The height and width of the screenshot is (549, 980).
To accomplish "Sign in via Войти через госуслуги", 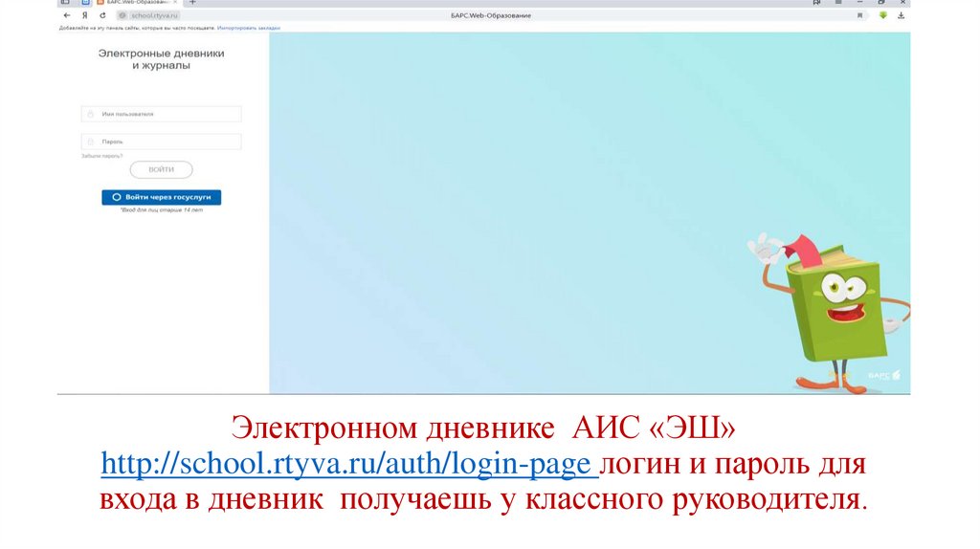I will [x=161, y=197].
